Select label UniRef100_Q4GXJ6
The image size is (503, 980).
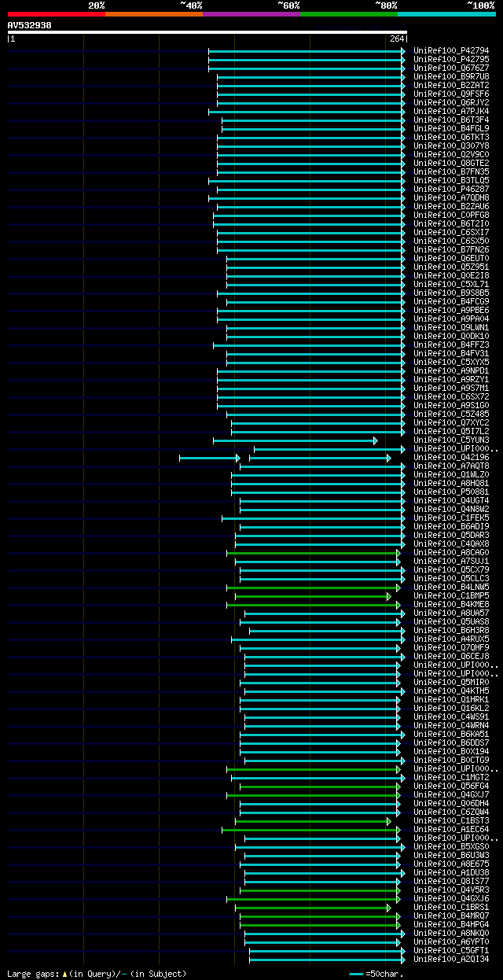click(x=451, y=899)
